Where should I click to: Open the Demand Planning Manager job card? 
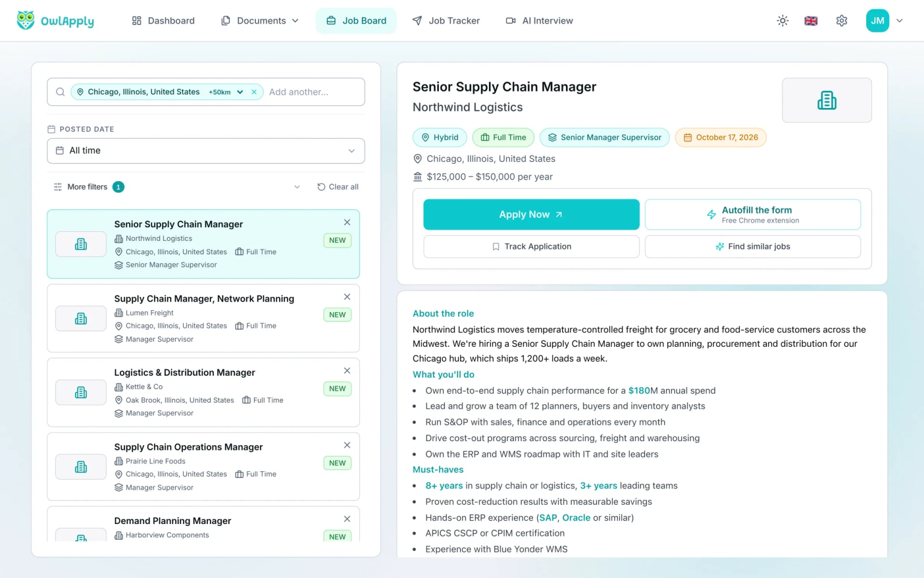pyautogui.click(x=203, y=524)
